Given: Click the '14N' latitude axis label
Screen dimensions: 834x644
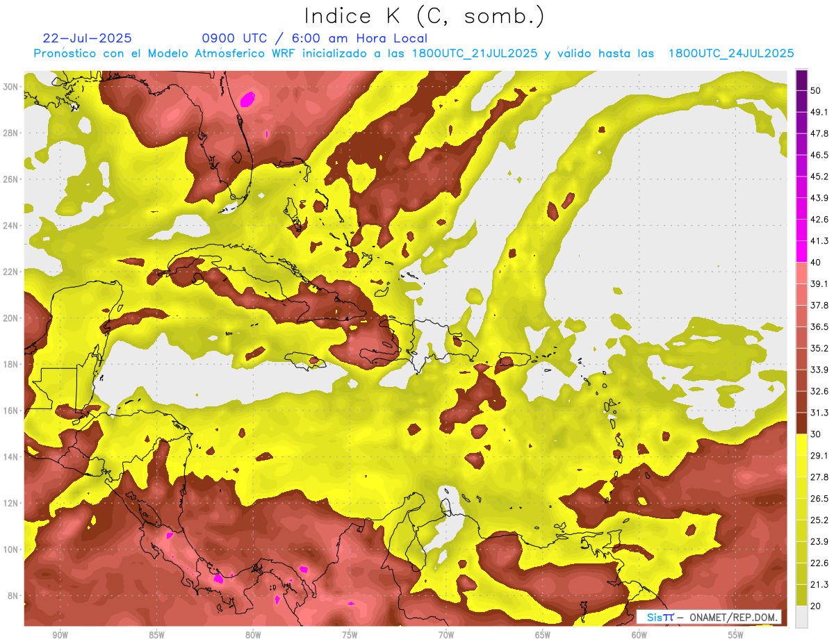Looking at the screenshot, I should pyautogui.click(x=11, y=457).
